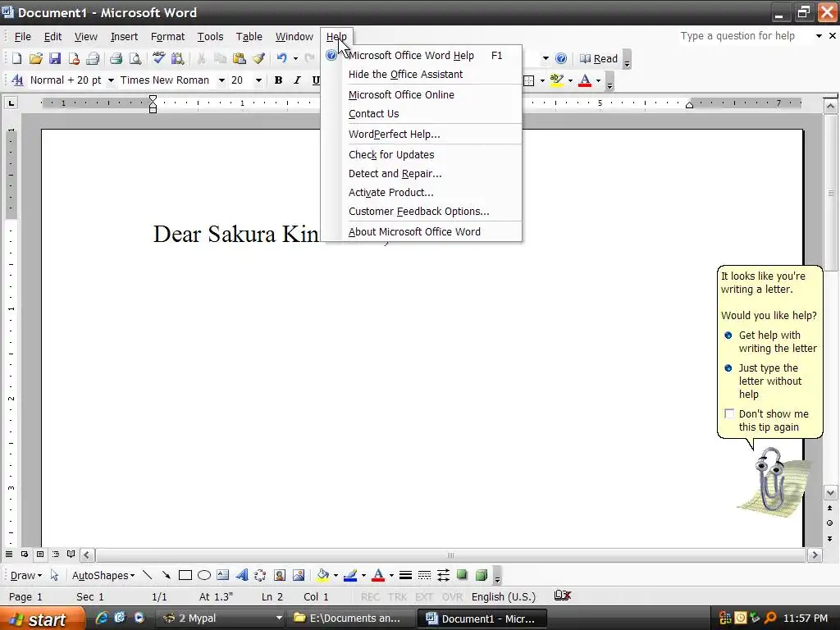Click Arrow Style icon
Screen dimensions: 840x630
pyautogui.click(x=443, y=575)
